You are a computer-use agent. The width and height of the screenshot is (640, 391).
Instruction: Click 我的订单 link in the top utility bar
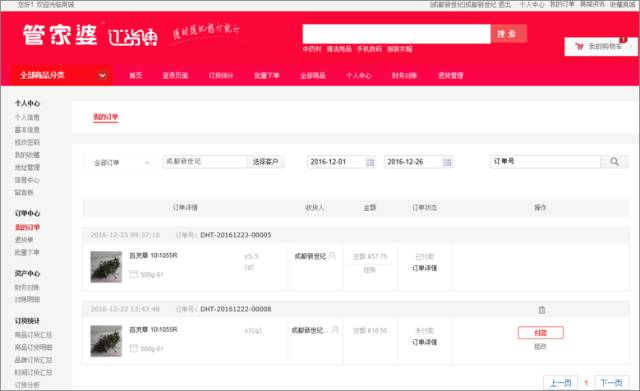(x=562, y=4)
